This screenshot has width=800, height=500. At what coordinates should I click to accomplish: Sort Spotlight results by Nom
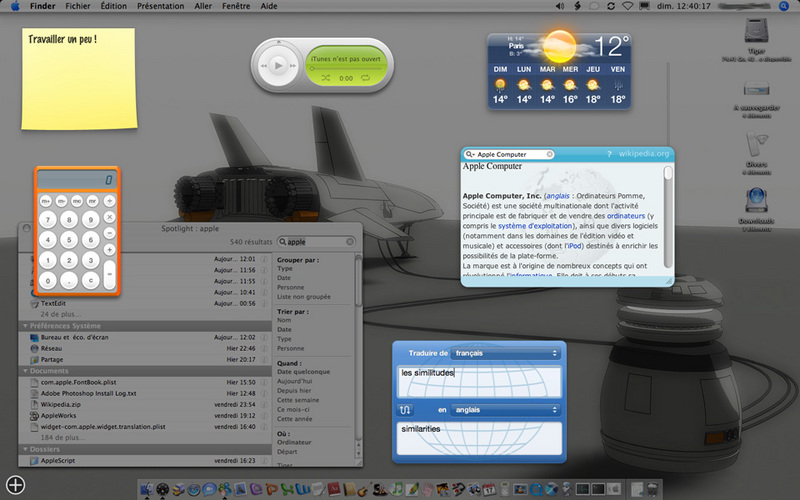tap(284, 320)
